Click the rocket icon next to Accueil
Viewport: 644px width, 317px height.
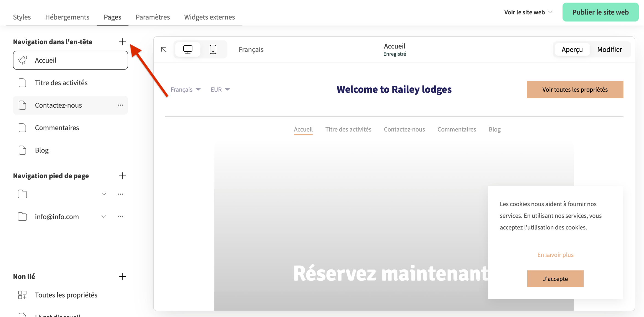point(23,60)
